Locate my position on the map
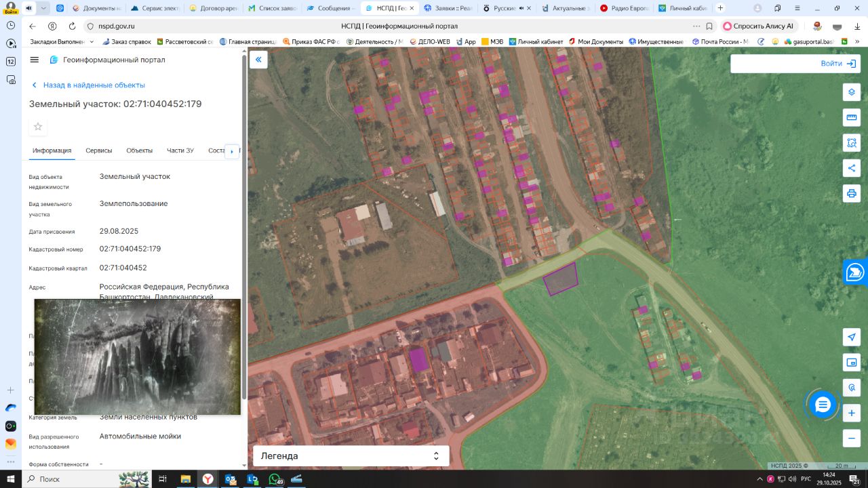The image size is (868, 488). click(852, 337)
